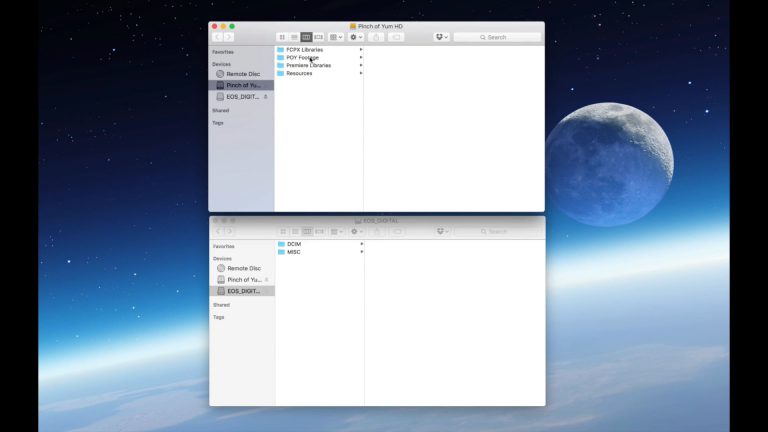Expand arrow next to POY Footage

click(x=361, y=57)
